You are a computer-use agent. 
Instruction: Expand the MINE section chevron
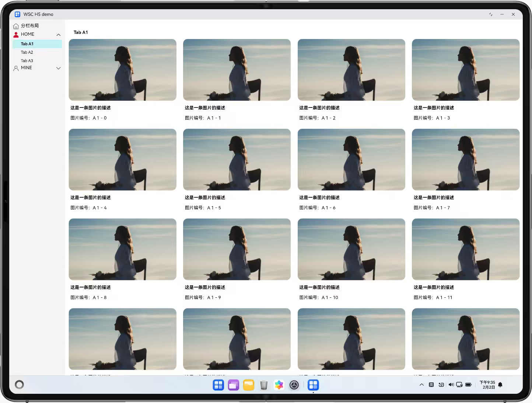58,68
